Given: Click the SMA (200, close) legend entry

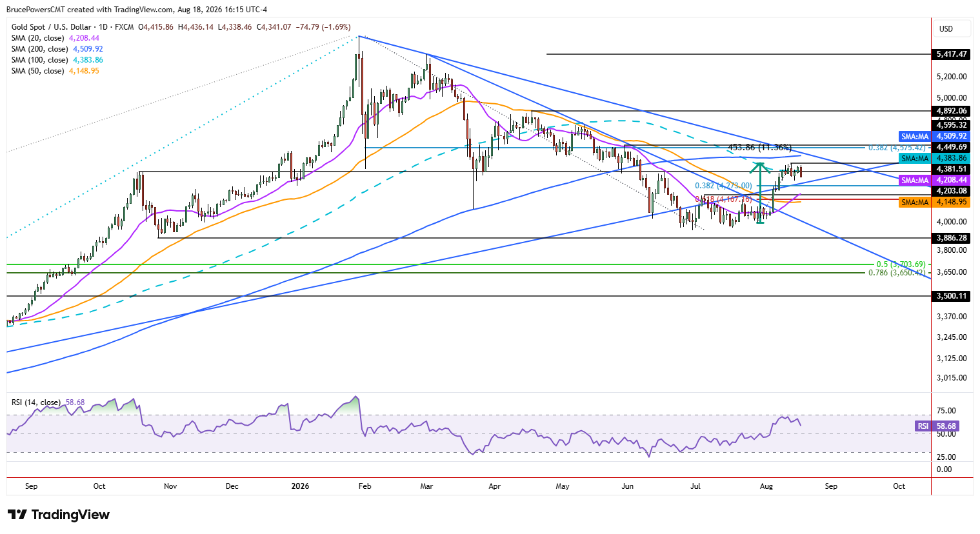Looking at the screenshot, I should (x=57, y=49).
